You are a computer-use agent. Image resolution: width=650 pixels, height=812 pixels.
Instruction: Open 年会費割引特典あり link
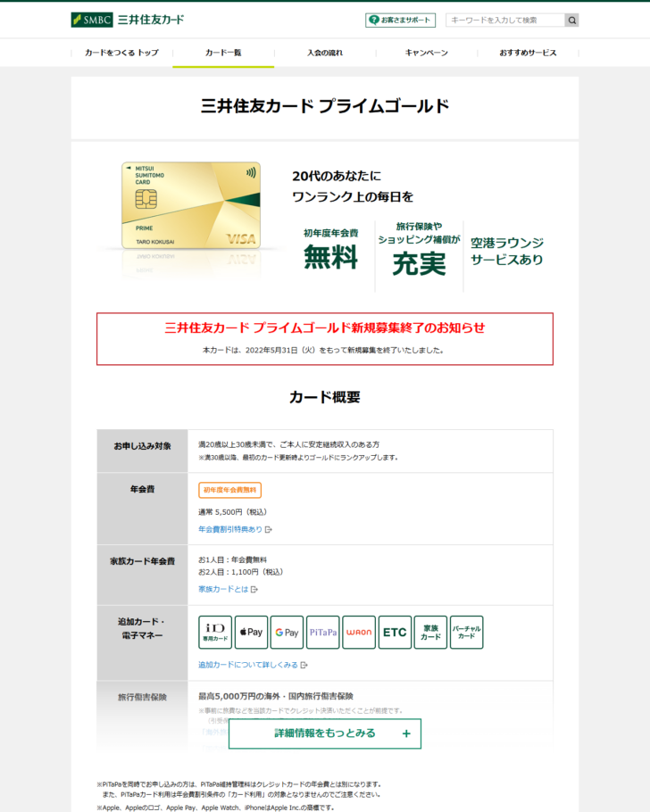tap(230, 529)
